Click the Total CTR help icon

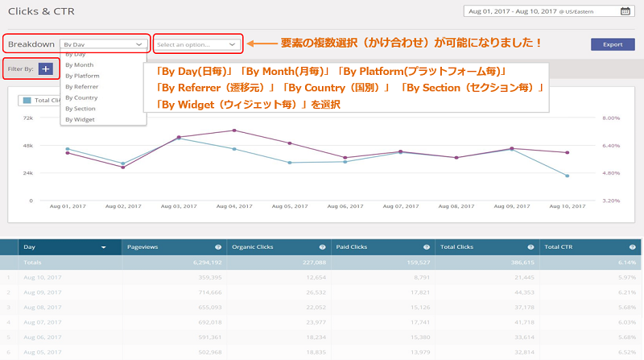click(x=634, y=247)
